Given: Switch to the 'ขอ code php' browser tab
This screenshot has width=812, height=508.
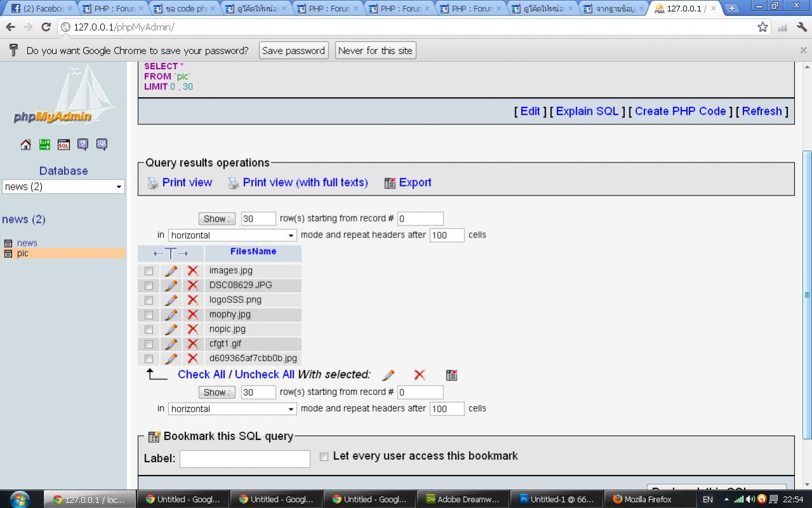Looking at the screenshot, I should (185, 9).
